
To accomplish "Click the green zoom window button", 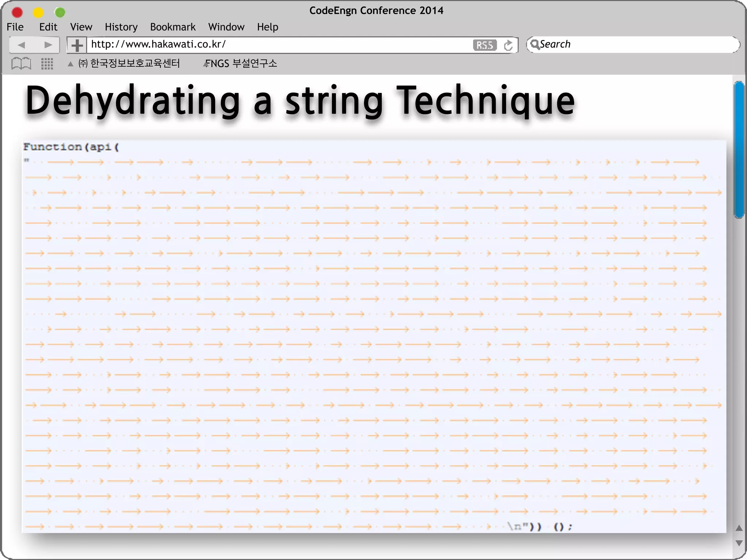I will [x=60, y=12].
